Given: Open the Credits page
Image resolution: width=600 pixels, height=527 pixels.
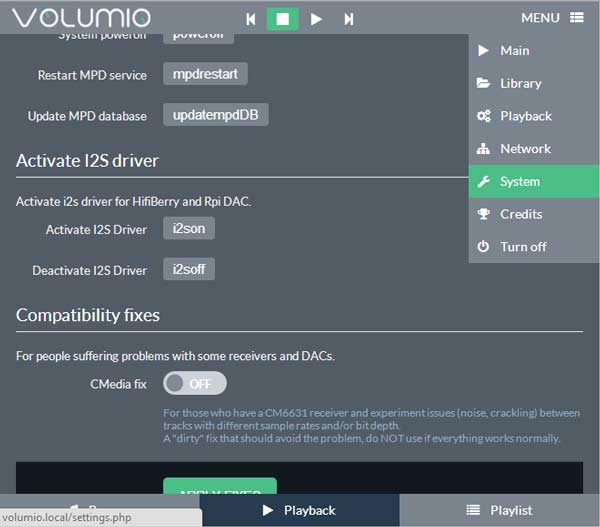Looking at the screenshot, I should 533,214.
